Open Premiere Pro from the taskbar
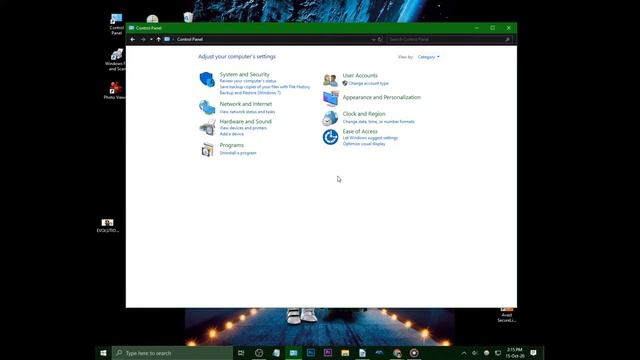 pyautogui.click(x=328, y=353)
